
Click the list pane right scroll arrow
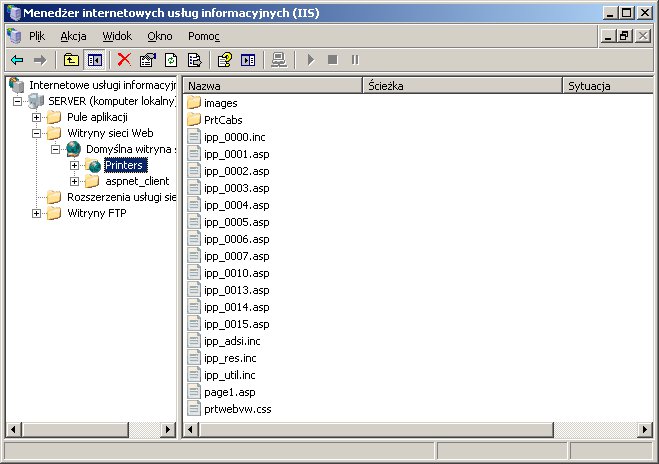pyautogui.click(x=645, y=430)
